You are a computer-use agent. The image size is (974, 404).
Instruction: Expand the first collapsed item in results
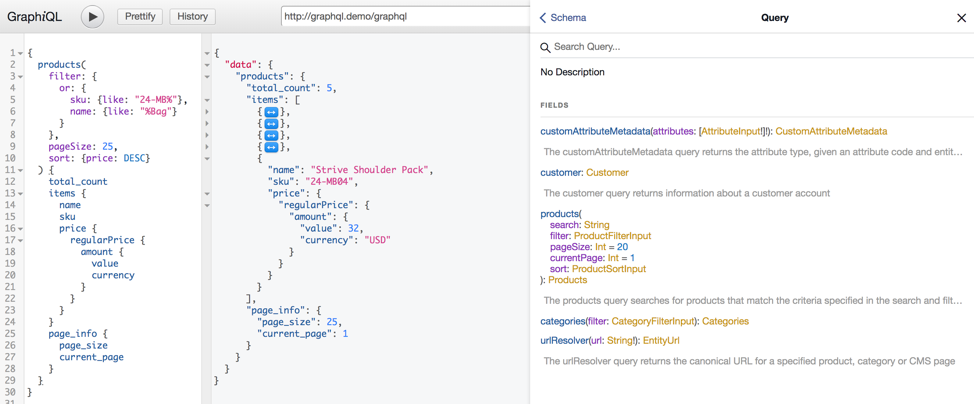[x=271, y=112]
